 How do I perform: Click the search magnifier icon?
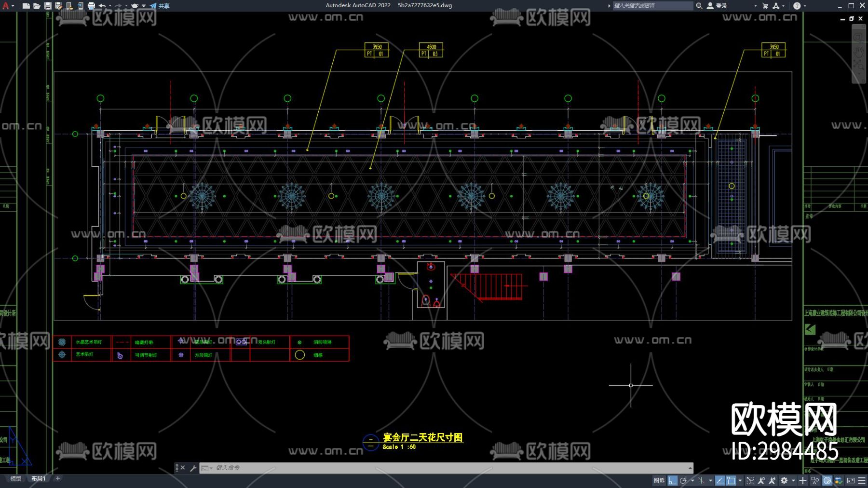[699, 6]
